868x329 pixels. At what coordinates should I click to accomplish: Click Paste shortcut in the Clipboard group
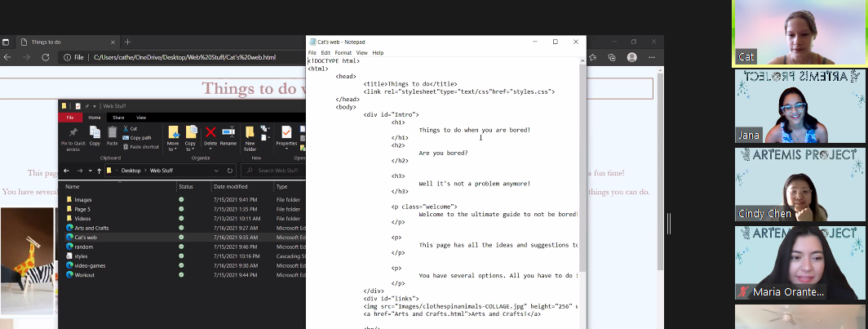[141, 147]
